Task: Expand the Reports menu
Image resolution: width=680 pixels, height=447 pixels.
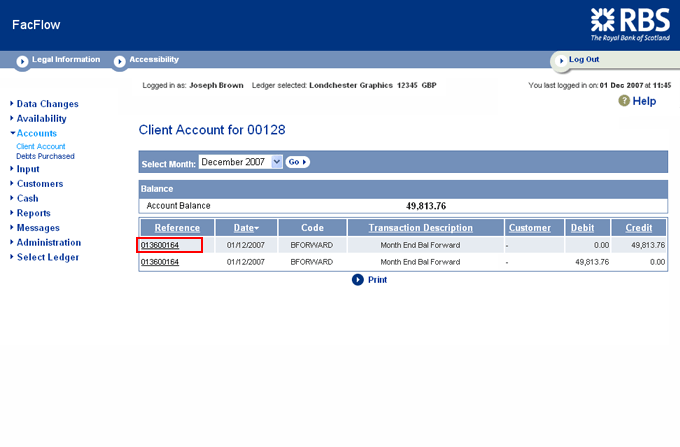Action: (33, 213)
